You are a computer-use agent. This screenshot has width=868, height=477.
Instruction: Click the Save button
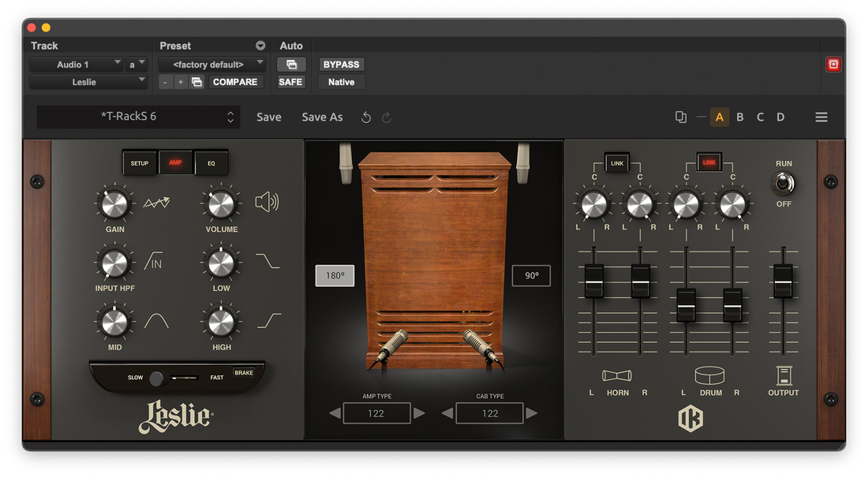click(269, 117)
